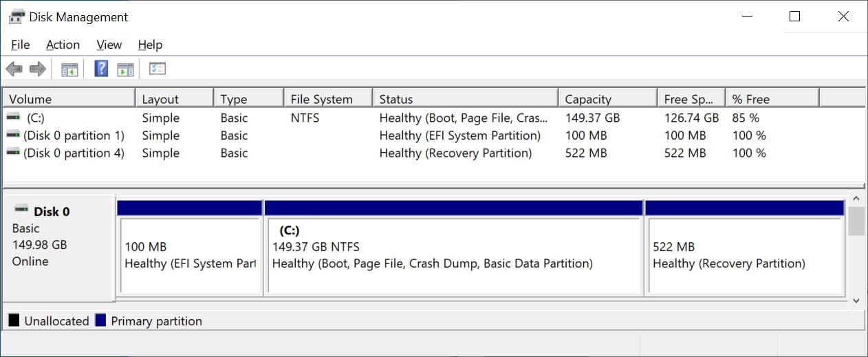The width and height of the screenshot is (868, 357).
Task: Select the 522 MB Recovery Partition block
Action: [x=745, y=256]
